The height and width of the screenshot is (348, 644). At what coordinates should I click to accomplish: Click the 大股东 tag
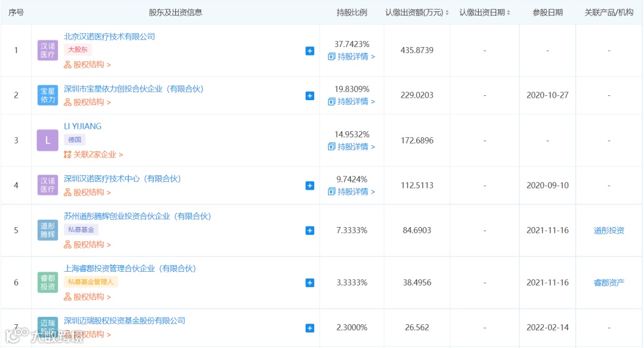coord(78,49)
